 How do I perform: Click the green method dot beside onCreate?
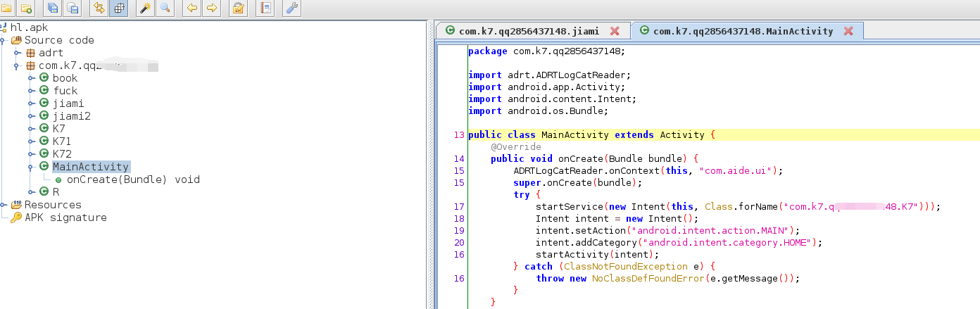tap(58, 180)
